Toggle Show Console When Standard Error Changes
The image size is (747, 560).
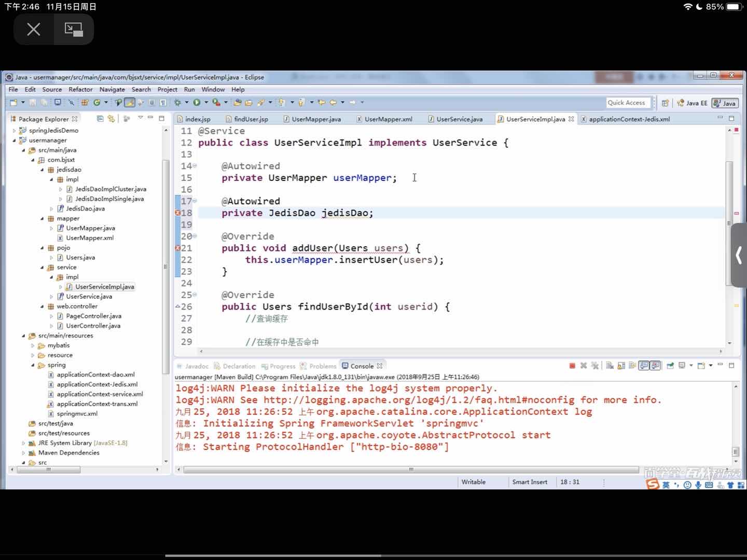[655, 366]
